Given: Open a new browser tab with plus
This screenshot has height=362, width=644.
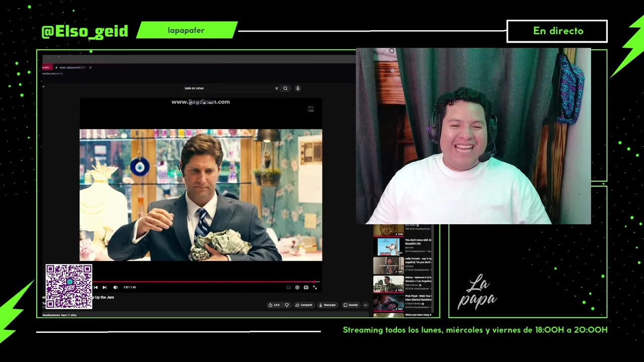Looking at the screenshot, I should (x=91, y=67).
